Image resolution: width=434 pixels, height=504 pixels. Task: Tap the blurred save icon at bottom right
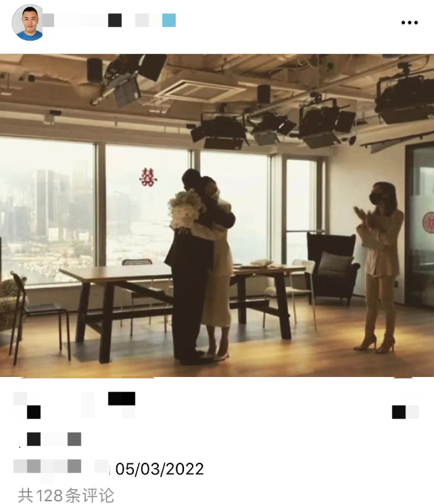point(406,412)
